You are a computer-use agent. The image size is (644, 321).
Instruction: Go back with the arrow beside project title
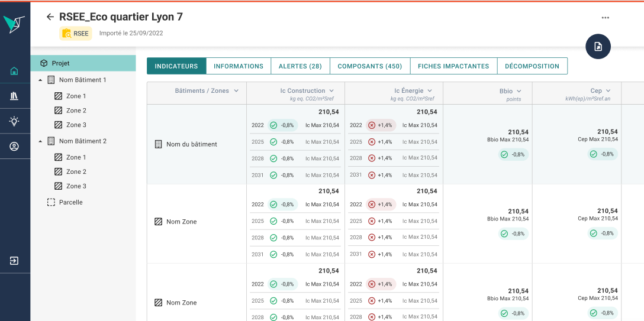[50, 17]
